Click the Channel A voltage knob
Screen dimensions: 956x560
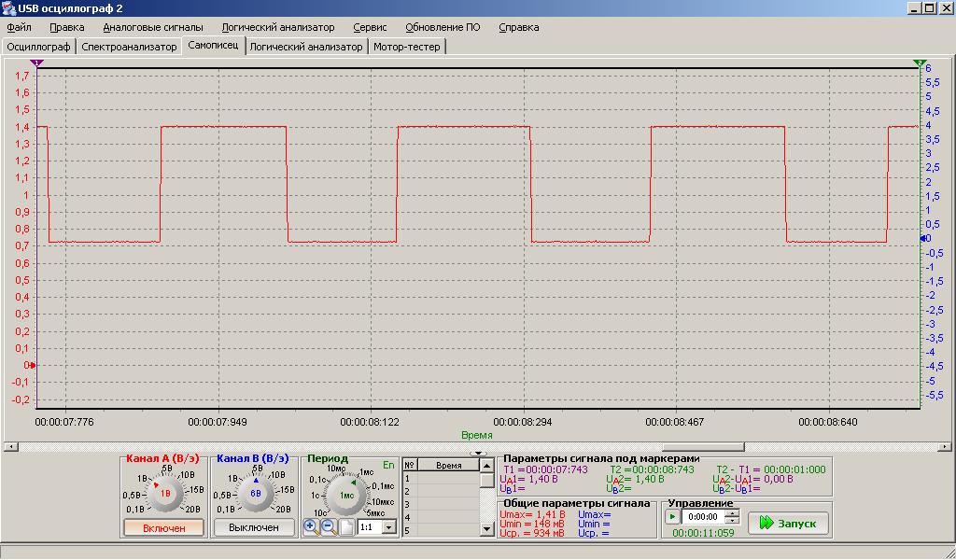164,492
